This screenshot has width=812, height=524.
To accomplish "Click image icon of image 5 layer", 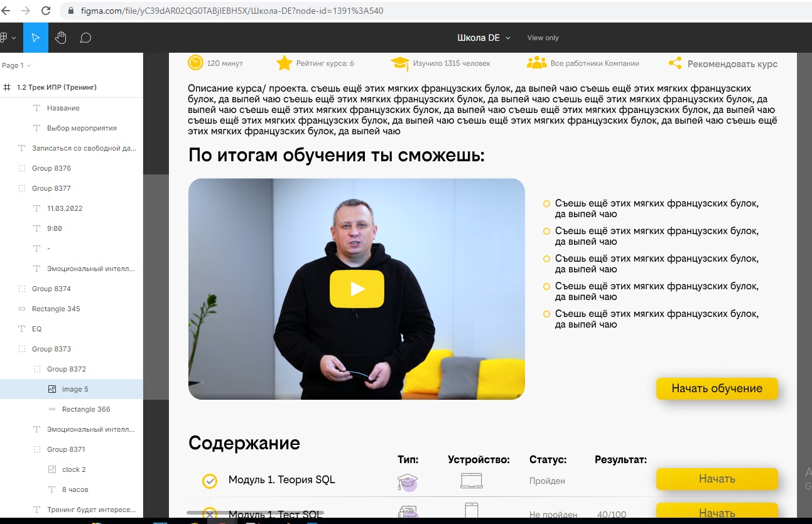I will (x=52, y=389).
